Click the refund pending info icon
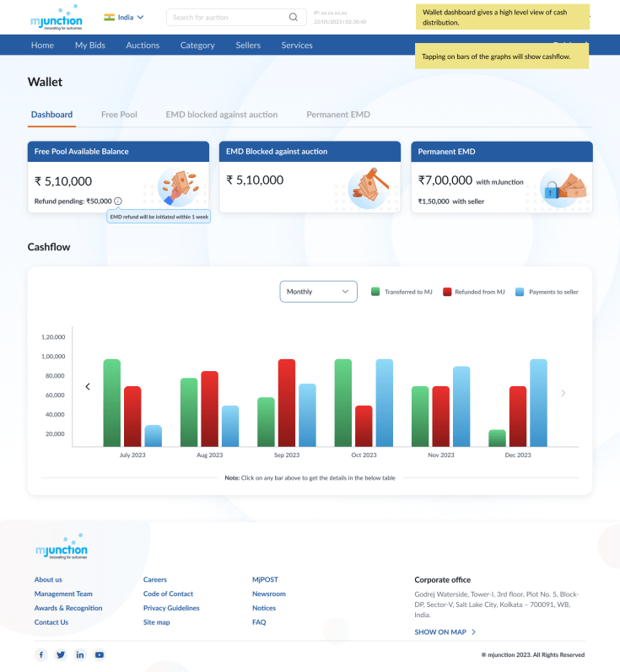Viewport: 620px width, 672px height. click(x=118, y=201)
